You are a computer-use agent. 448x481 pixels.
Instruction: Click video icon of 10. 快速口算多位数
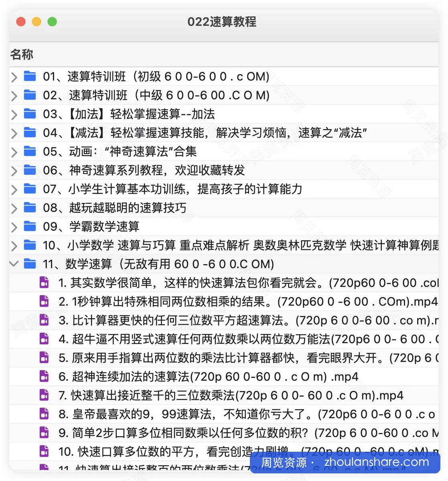click(x=44, y=451)
